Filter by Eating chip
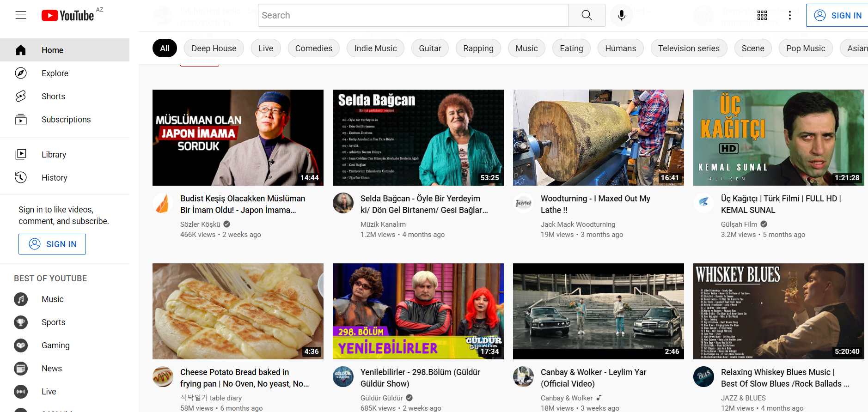Viewport: 868px width, 412px height. (571, 48)
